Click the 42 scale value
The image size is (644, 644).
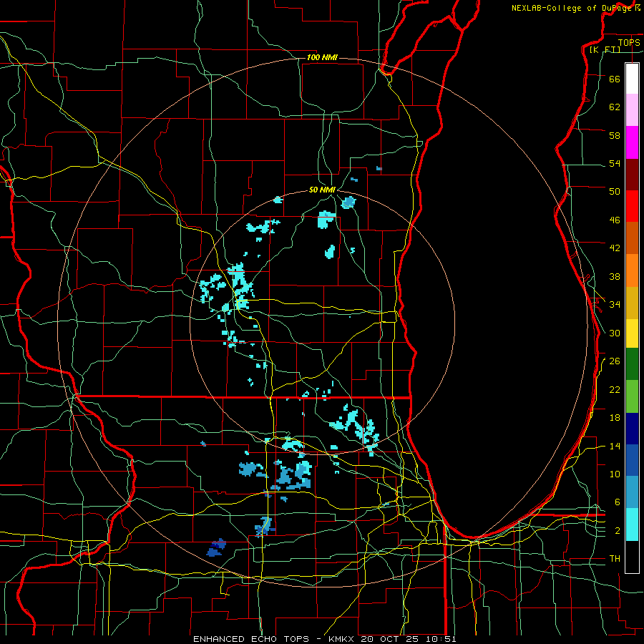tap(615, 248)
